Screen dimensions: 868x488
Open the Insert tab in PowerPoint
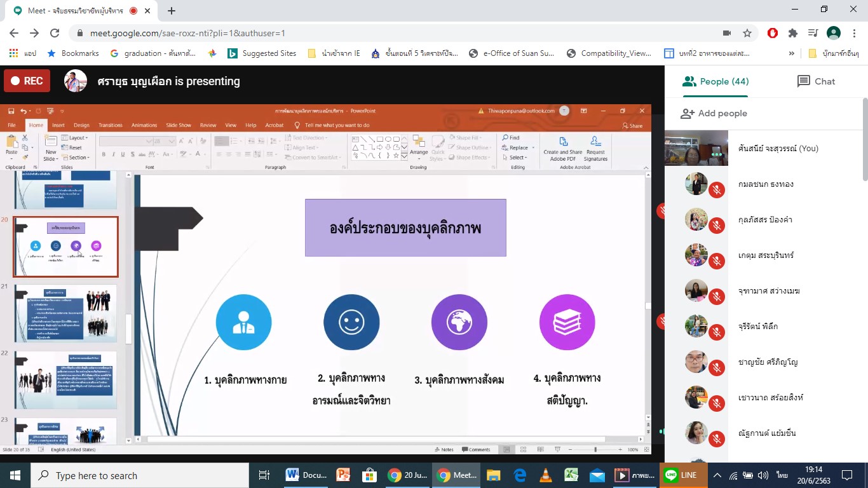(58, 125)
